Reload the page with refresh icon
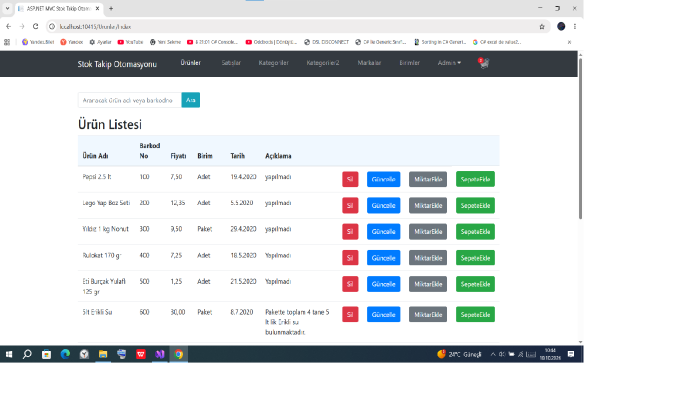This screenshot has height=394, width=700. click(36, 27)
